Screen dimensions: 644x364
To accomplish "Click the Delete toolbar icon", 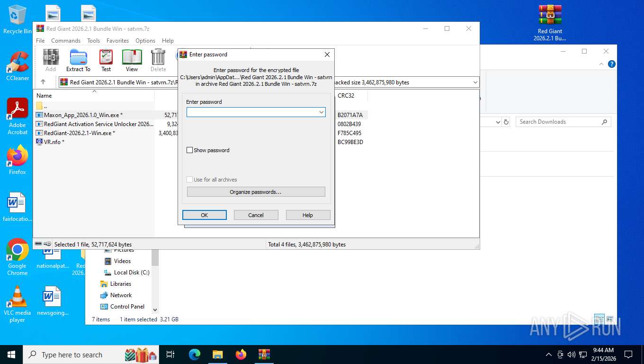I will (158, 60).
